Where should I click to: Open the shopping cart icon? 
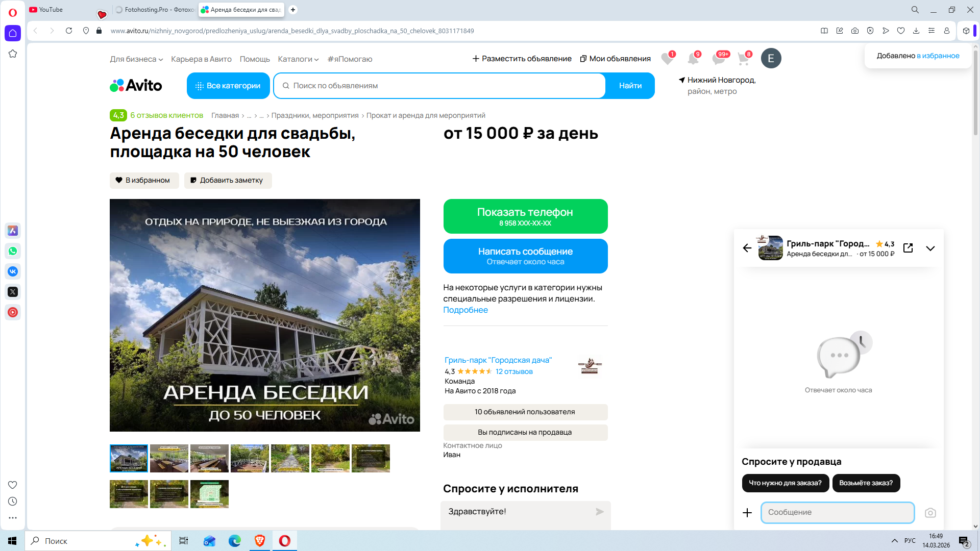click(743, 59)
